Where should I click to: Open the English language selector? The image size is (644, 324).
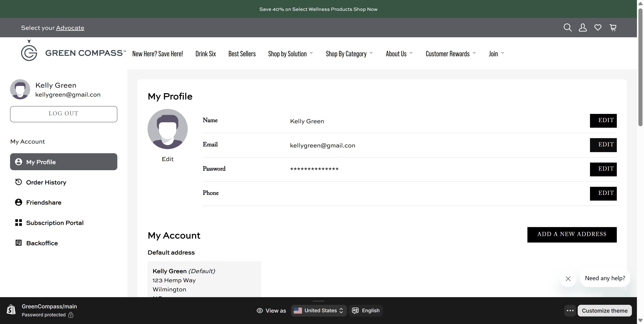(x=366, y=311)
